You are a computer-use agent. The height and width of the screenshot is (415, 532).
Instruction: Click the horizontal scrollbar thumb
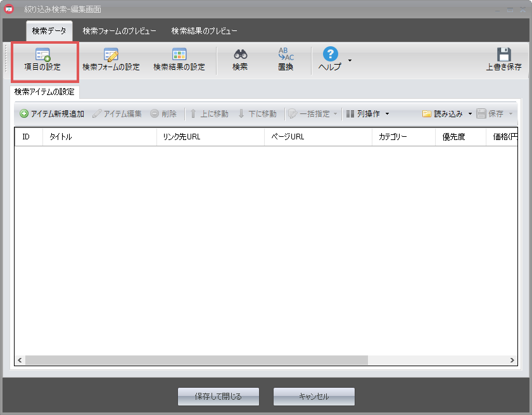pos(196,360)
